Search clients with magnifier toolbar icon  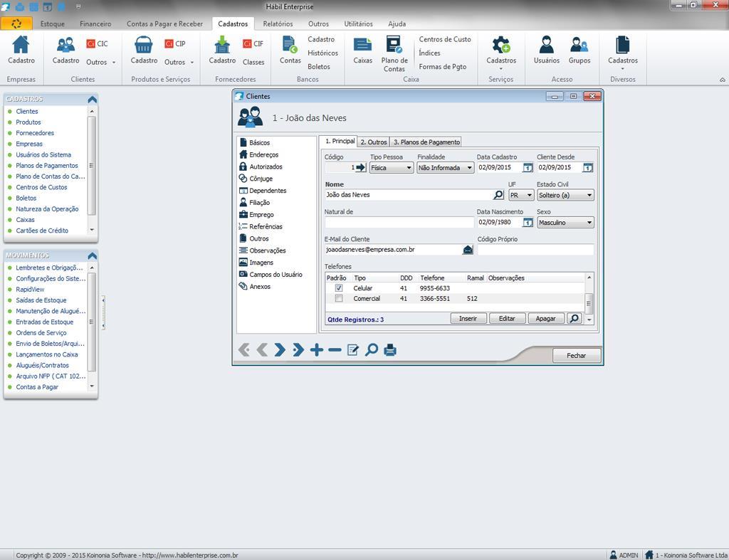371,349
